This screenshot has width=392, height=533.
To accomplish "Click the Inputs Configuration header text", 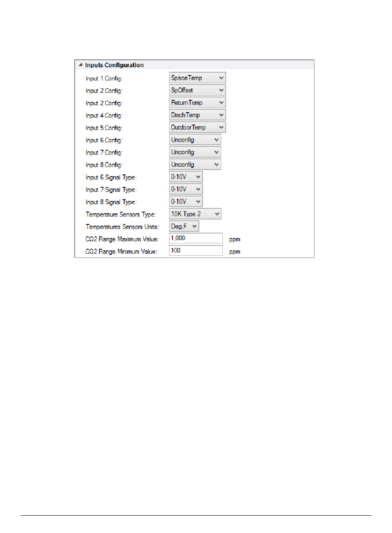I will [114, 65].
